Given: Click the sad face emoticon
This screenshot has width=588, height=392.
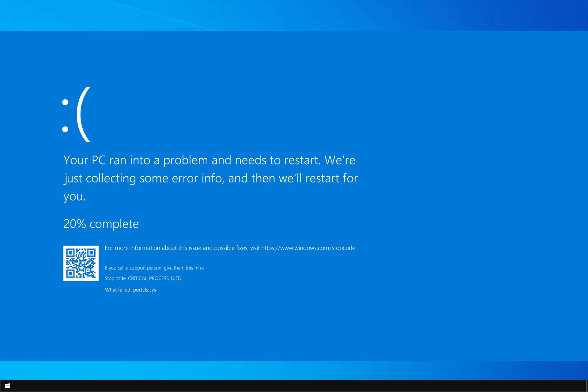Looking at the screenshot, I should (77, 115).
